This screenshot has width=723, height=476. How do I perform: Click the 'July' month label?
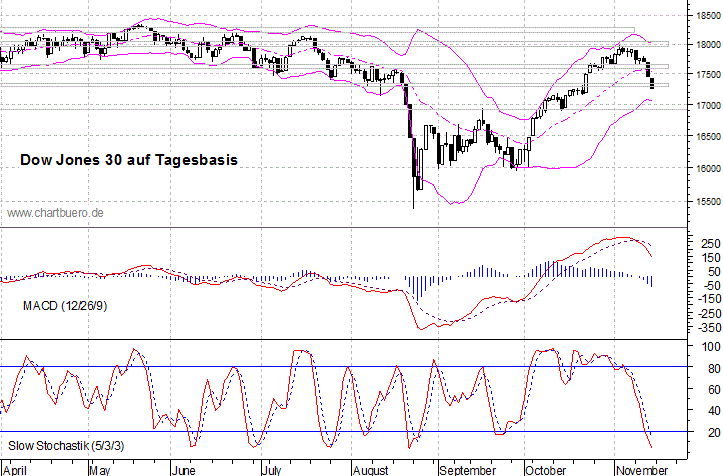point(272,470)
